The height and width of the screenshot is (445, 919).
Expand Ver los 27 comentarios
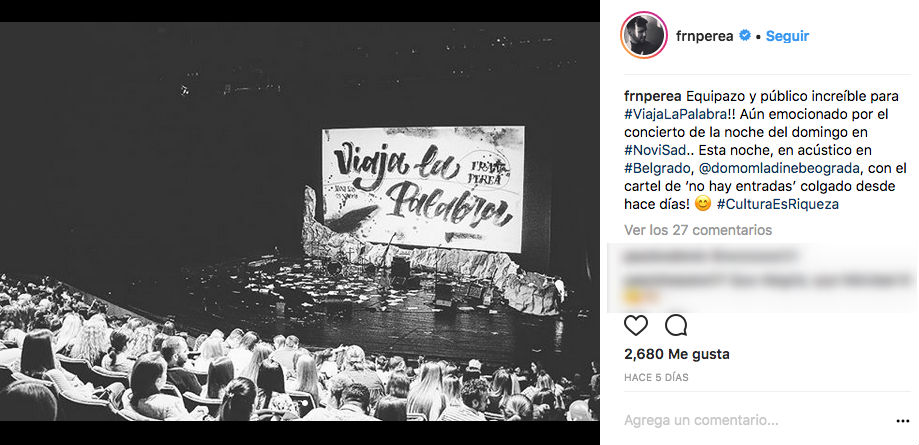coord(698,230)
